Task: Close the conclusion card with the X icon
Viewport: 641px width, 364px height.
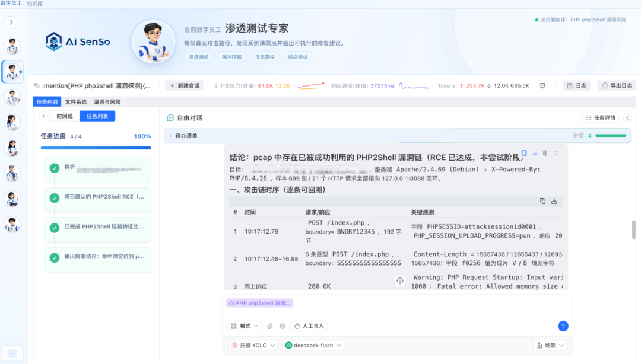Action: 556,153
